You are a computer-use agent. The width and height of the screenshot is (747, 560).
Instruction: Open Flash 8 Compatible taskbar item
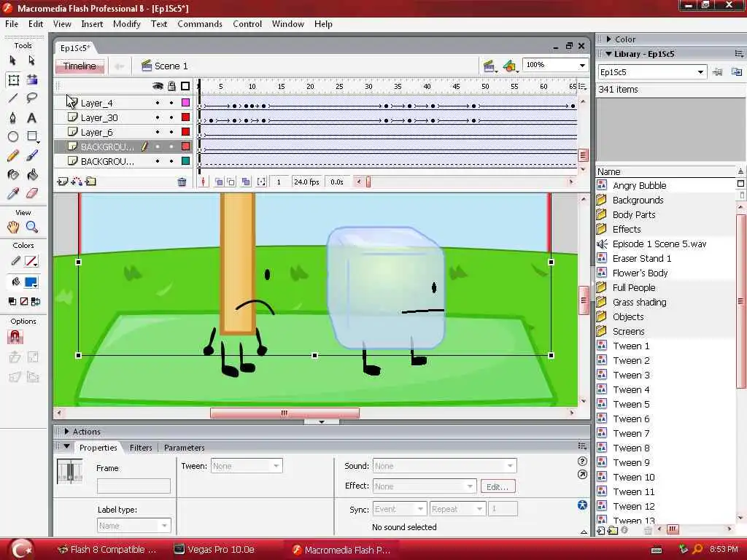pos(108,550)
